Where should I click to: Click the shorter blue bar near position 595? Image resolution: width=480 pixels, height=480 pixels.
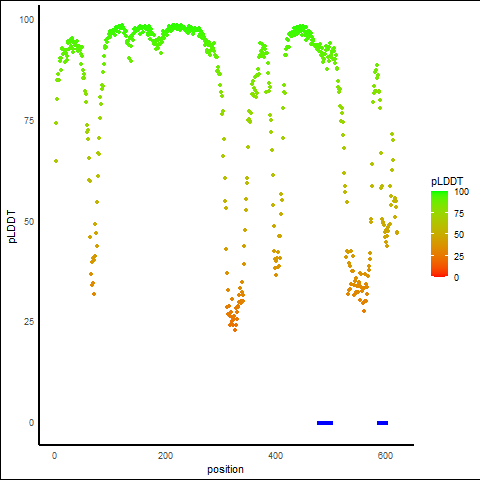tap(382, 423)
